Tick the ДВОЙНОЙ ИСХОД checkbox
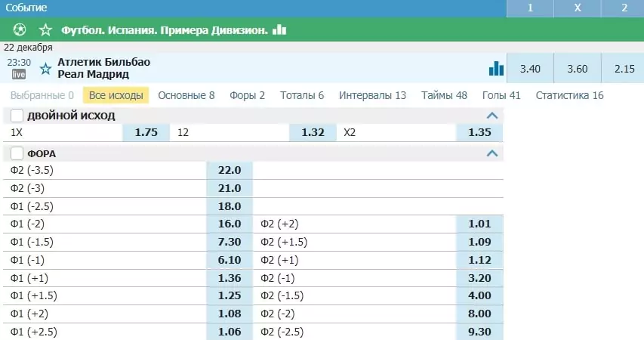 (17, 116)
